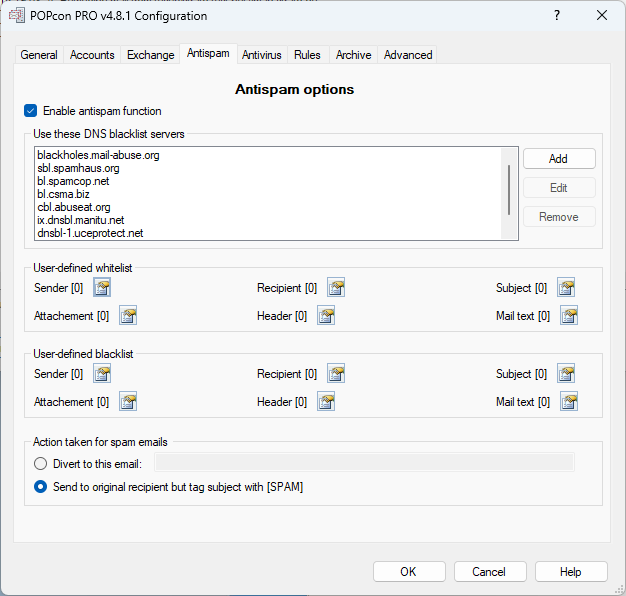Viewport: 626px width, 596px height.
Task: Open blacklist Recipient edit icon
Action: (x=336, y=374)
